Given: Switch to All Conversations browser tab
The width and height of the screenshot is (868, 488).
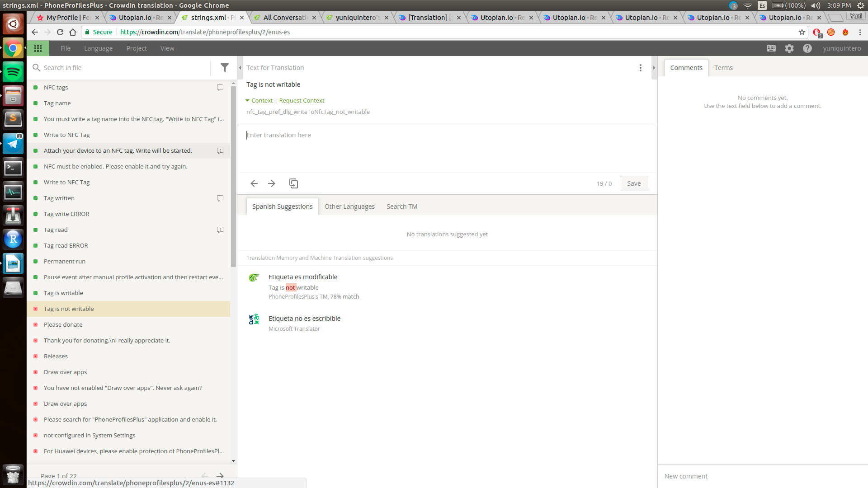Looking at the screenshot, I should [x=285, y=18].
